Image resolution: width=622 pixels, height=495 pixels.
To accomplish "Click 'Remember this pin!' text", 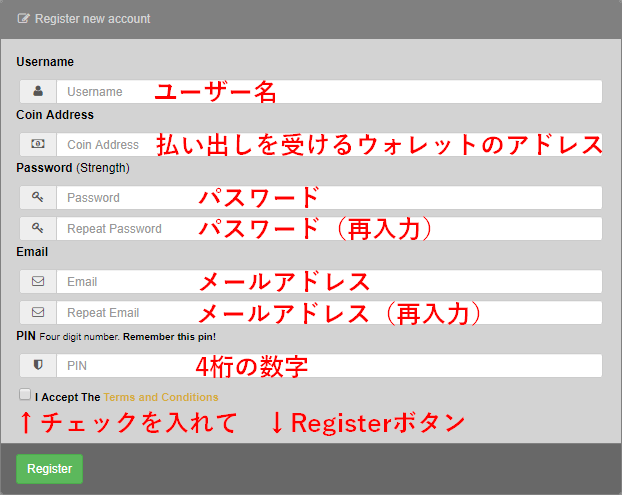I will 169,337.
